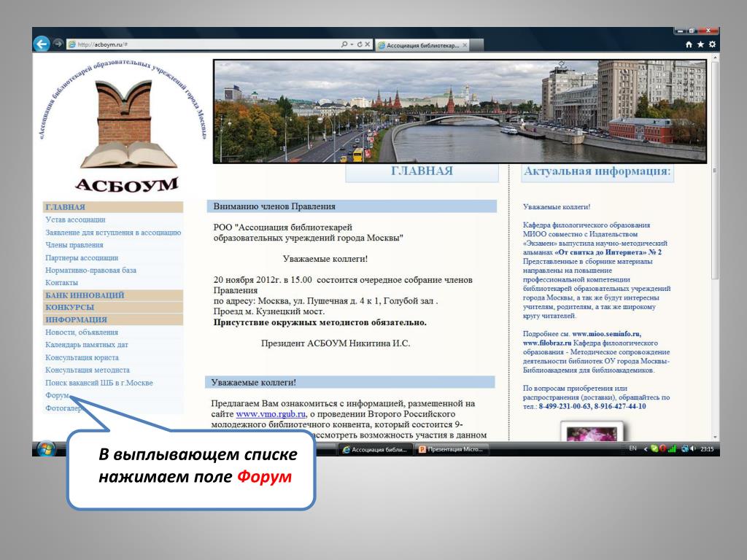
Task: Click the 23:15 taskbar clock
Action: coord(707,448)
